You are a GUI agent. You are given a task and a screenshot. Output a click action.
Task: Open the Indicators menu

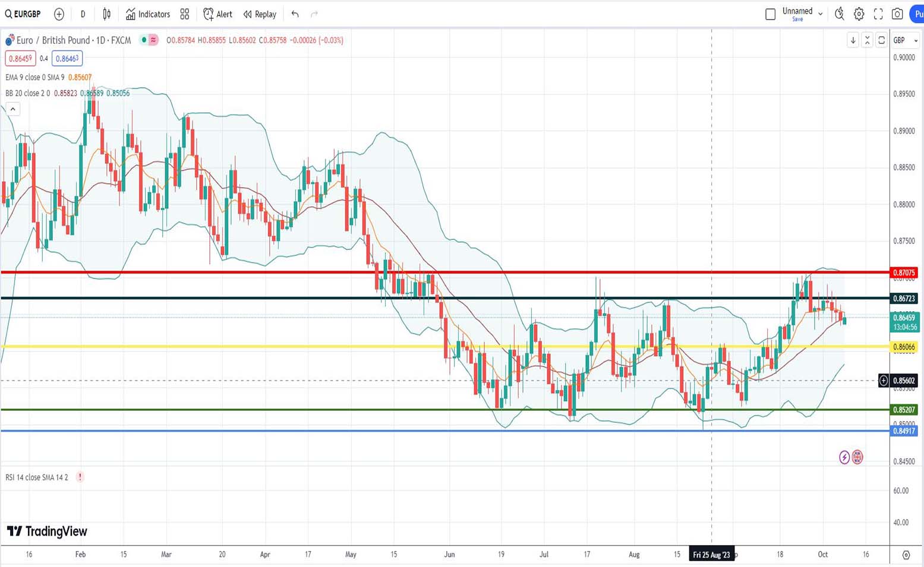148,14
